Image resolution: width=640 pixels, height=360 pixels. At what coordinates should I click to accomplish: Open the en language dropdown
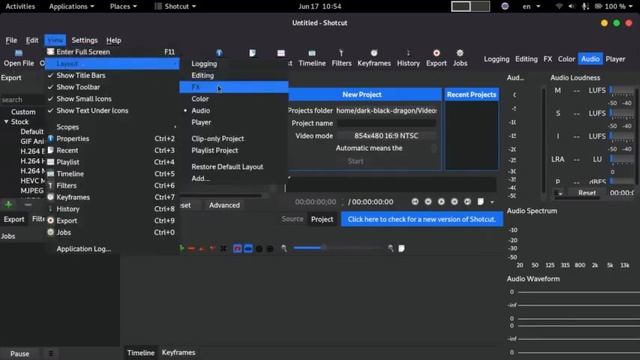point(531,6)
